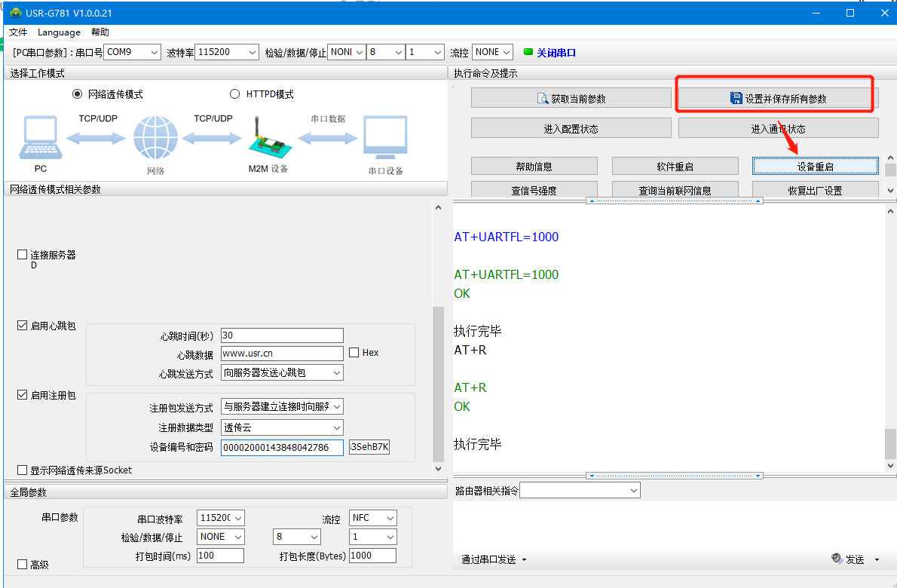897x588 pixels.
Task: Click the save disk icon on 设置并保存所有参数
Action: pyautogui.click(x=736, y=99)
